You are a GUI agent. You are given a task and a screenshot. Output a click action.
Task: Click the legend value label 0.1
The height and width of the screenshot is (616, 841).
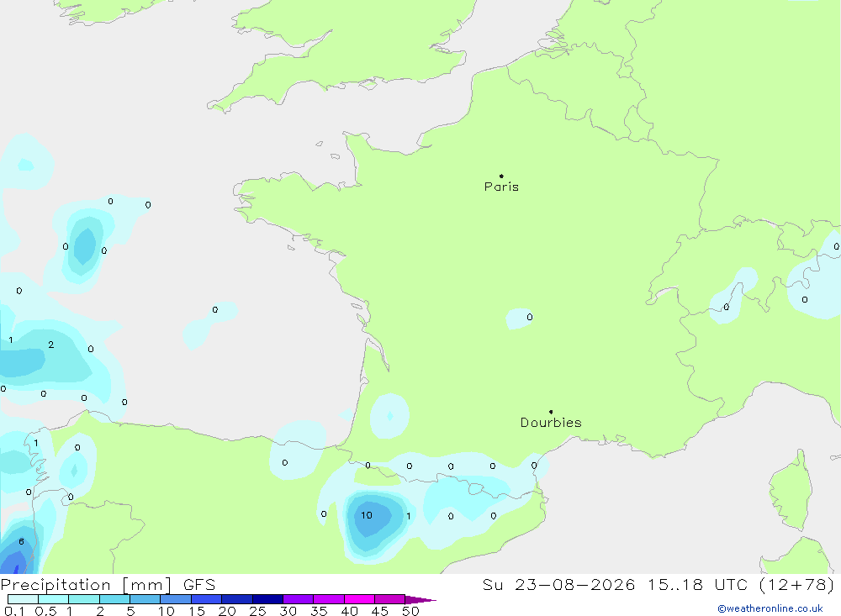(14, 611)
